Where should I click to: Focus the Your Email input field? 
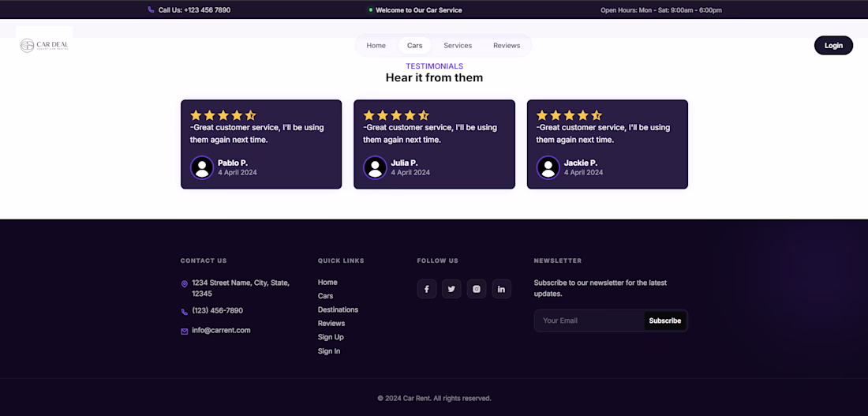tap(589, 320)
